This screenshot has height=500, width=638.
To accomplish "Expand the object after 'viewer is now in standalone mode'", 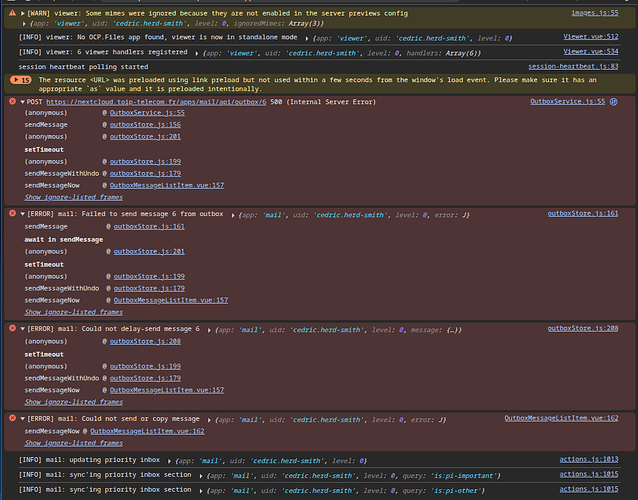I will coord(307,39).
